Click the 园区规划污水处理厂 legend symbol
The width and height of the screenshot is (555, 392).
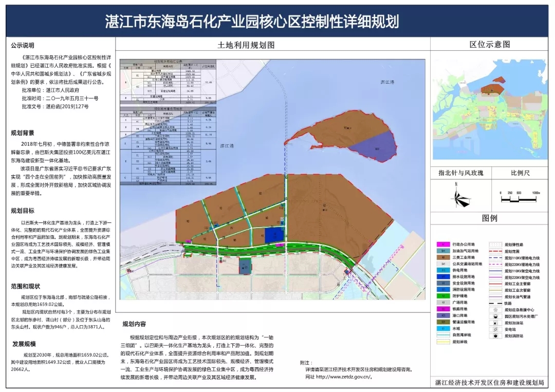(x=495, y=316)
